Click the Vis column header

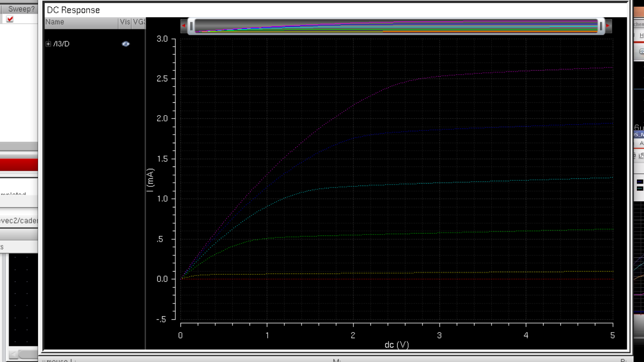click(x=125, y=22)
